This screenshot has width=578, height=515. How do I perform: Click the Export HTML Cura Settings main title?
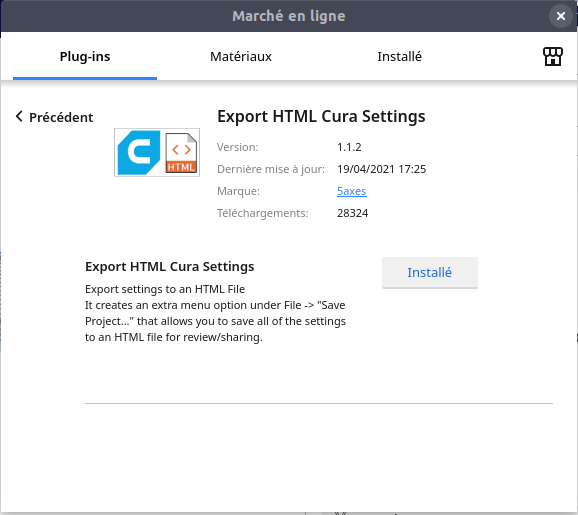(x=321, y=116)
